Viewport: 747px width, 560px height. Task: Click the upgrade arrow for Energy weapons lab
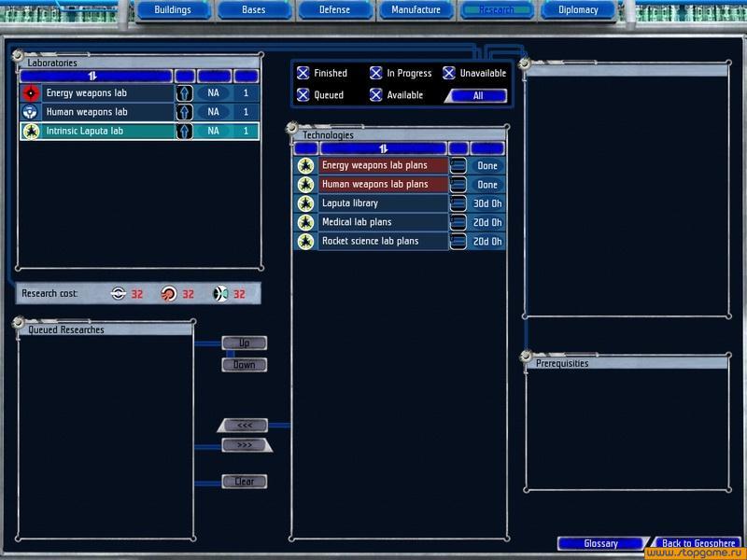tap(185, 93)
